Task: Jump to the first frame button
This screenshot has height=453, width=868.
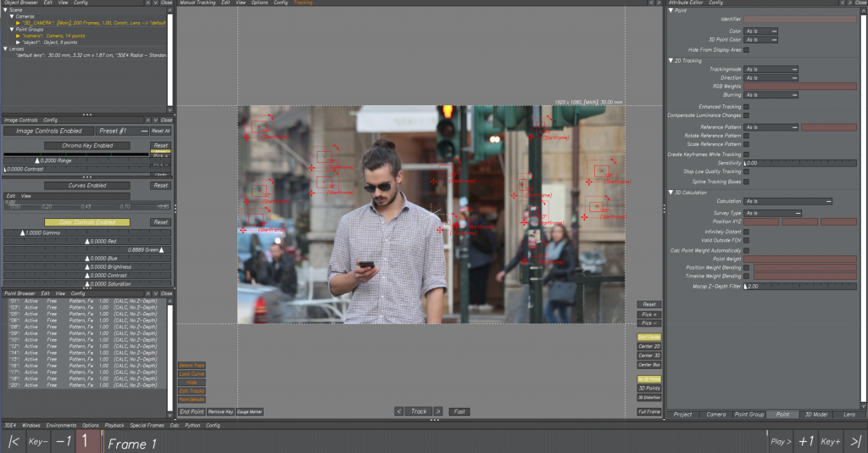Action: point(14,442)
